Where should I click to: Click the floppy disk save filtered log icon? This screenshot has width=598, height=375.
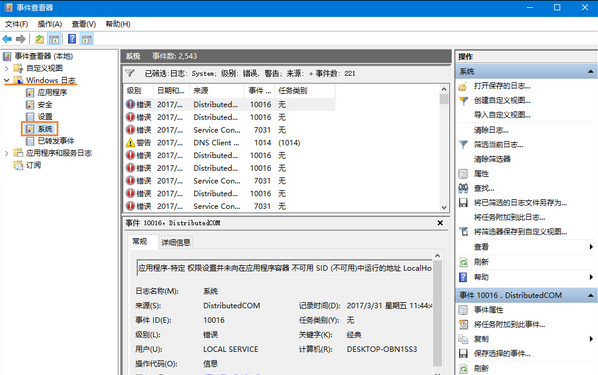point(463,203)
